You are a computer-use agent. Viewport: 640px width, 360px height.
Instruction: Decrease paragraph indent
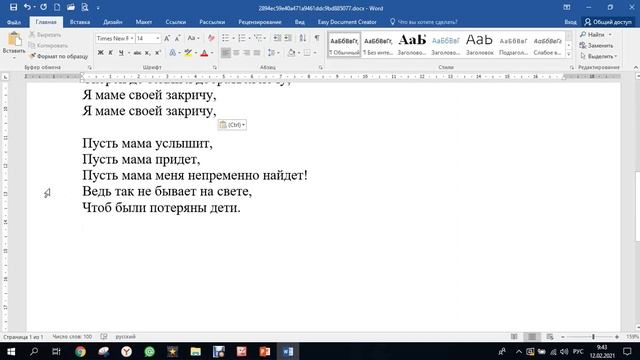point(277,38)
